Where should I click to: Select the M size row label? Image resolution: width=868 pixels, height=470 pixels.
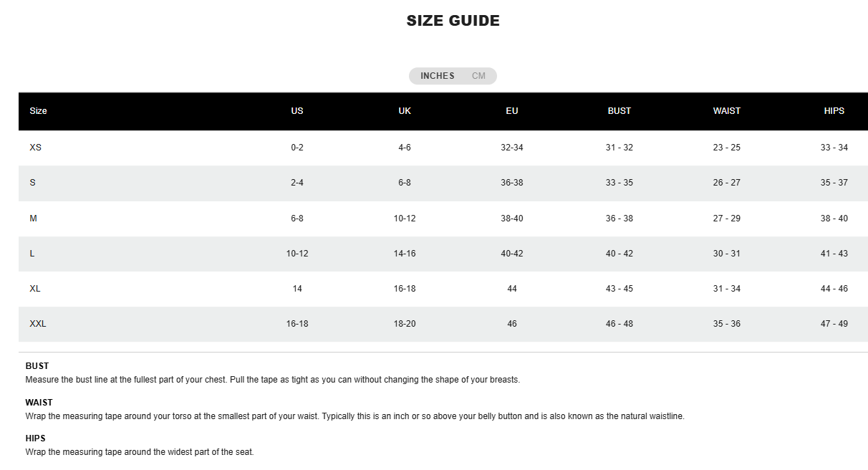(x=33, y=219)
